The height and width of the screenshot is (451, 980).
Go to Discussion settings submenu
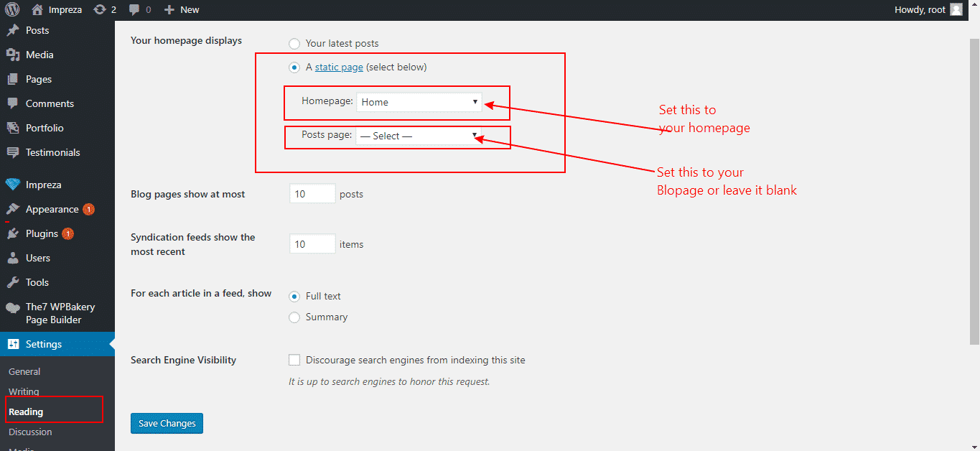(30, 432)
